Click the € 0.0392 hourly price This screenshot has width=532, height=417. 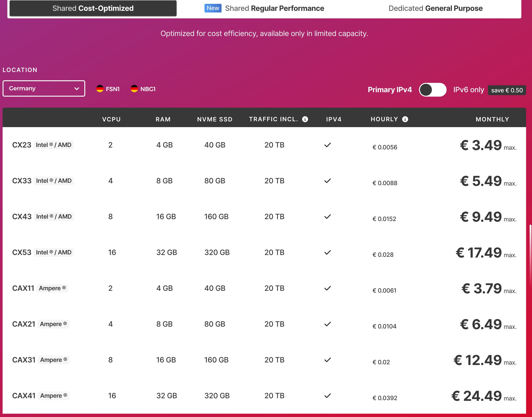385,398
